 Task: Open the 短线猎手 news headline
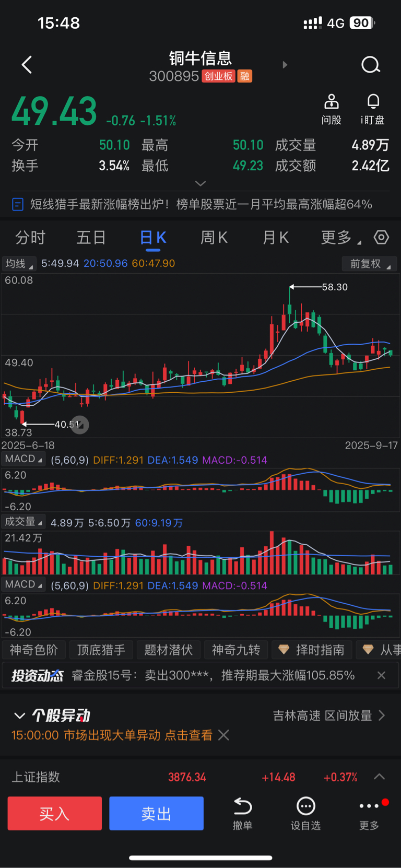tap(201, 204)
